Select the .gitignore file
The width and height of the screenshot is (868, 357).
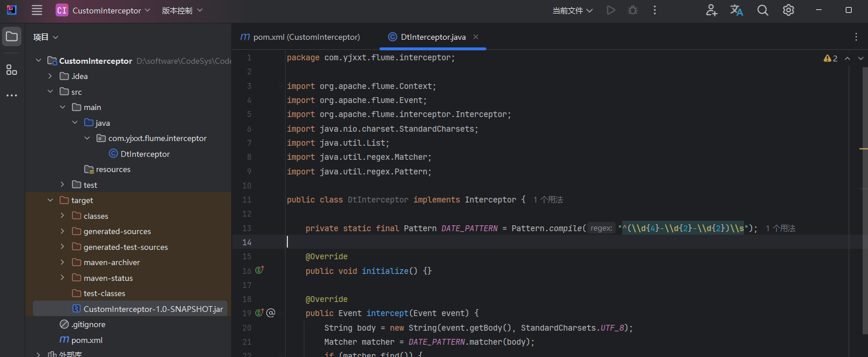(83, 324)
